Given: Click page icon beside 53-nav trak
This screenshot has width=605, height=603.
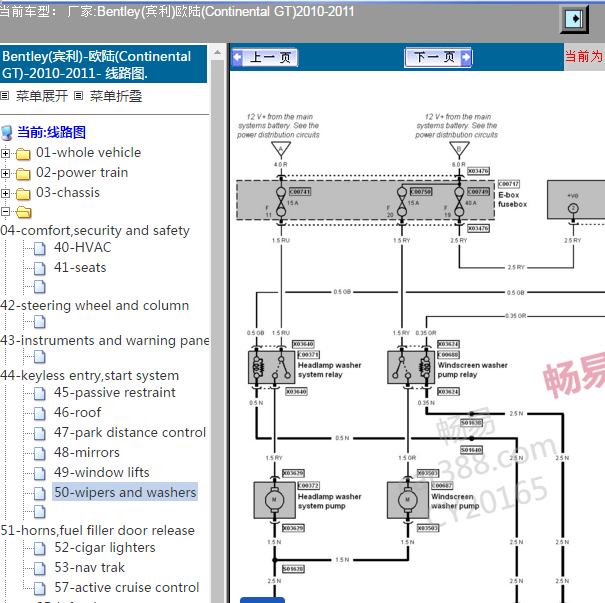Looking at the screenshot, I should point(40,569).
